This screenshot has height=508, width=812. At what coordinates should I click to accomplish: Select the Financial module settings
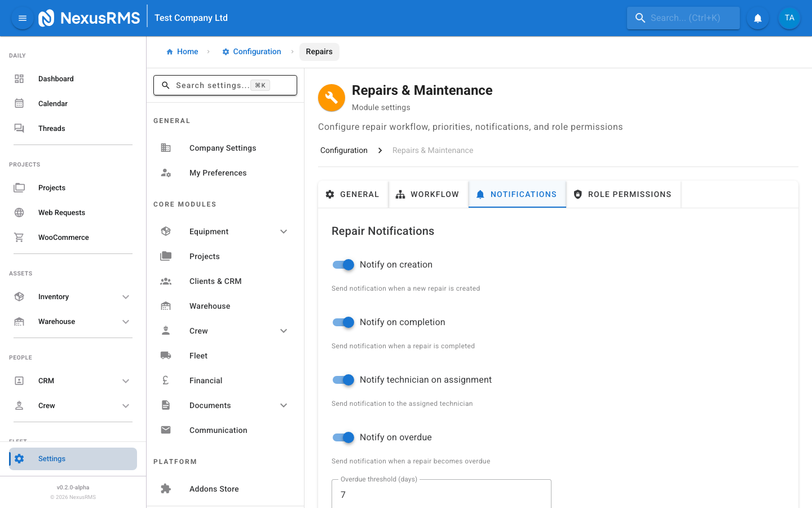(205, 380)
